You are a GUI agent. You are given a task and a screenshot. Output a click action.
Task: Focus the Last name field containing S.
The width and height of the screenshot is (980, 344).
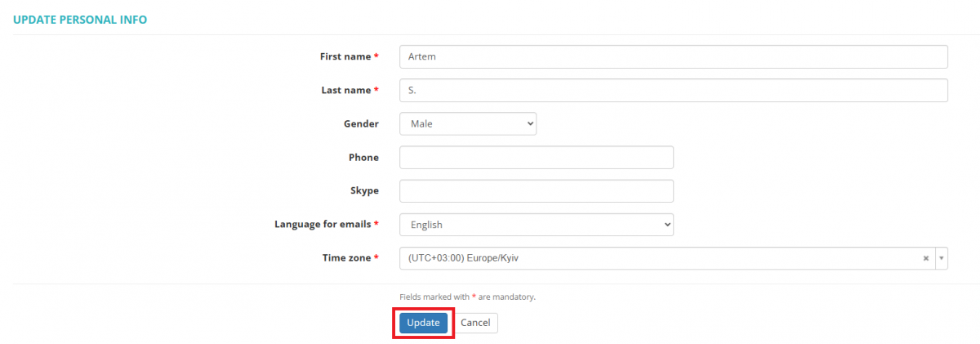pos(674,90)
